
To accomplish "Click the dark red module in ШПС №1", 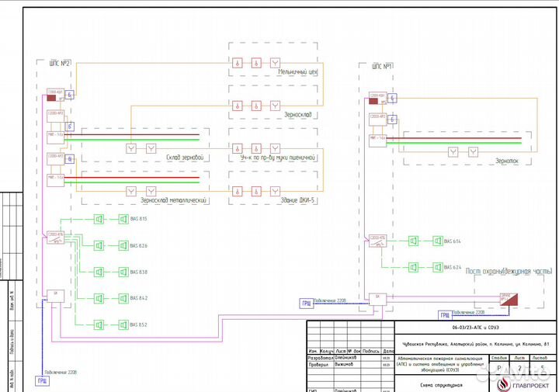I will [376, 98].
